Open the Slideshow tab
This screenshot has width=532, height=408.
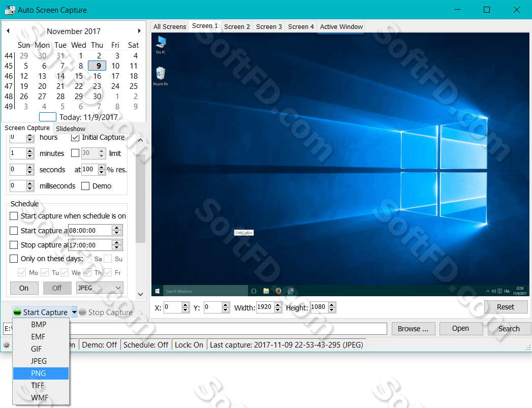click(x=71, y=129)
